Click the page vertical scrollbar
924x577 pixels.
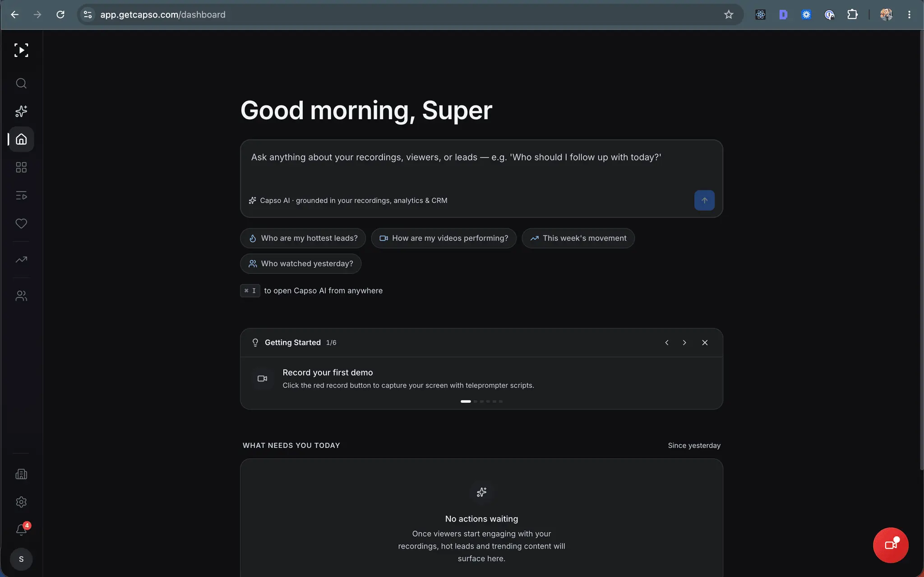coord(921,251)
